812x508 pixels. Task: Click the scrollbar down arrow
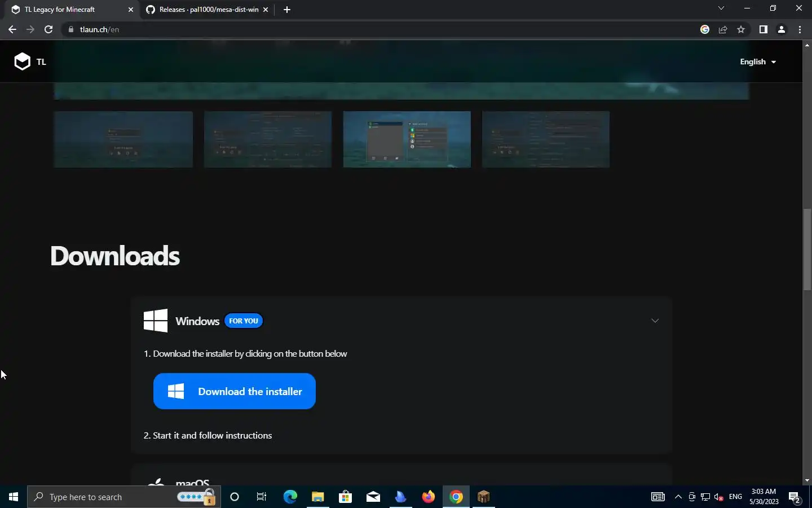[807, 480]
